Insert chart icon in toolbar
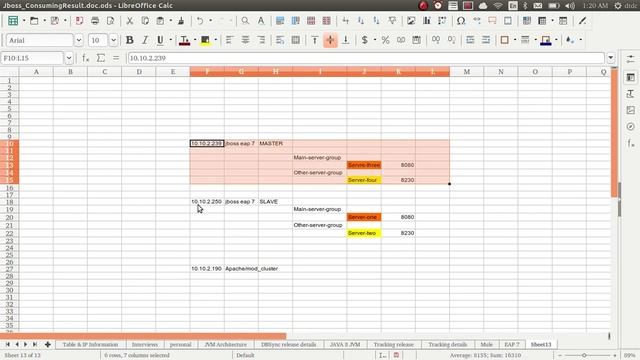The height and width of the screenshot is (360, 640). 427,20
